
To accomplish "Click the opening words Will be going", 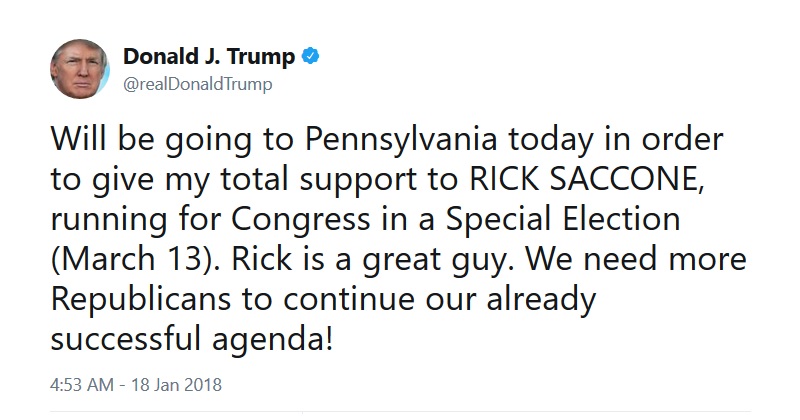I will point(151,140).
